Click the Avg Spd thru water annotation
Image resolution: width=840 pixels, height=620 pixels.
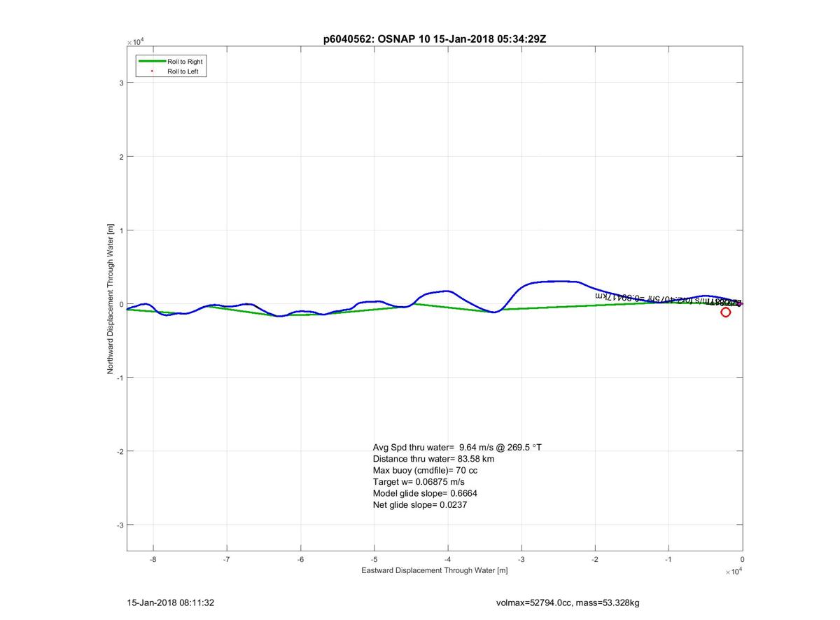(x=457, y=447)
